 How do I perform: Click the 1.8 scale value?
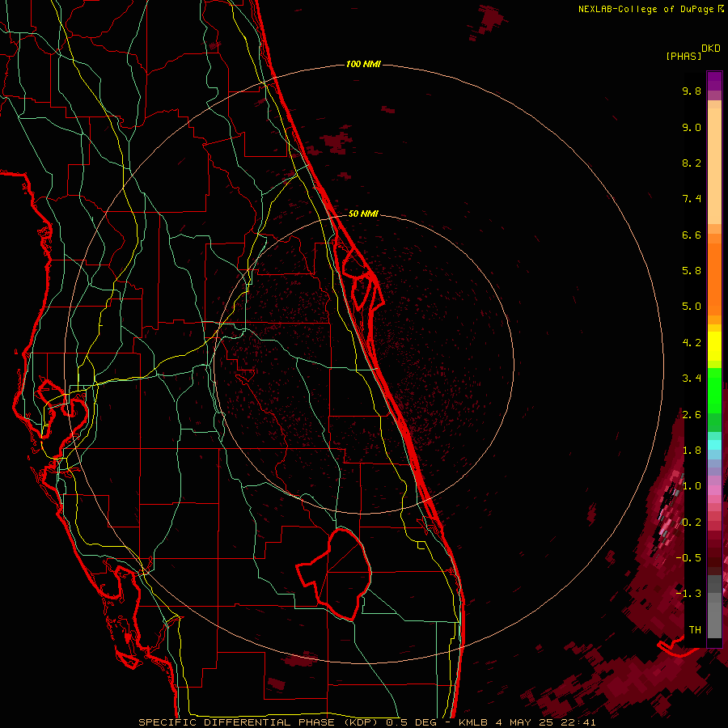click(x=692, y=451)
